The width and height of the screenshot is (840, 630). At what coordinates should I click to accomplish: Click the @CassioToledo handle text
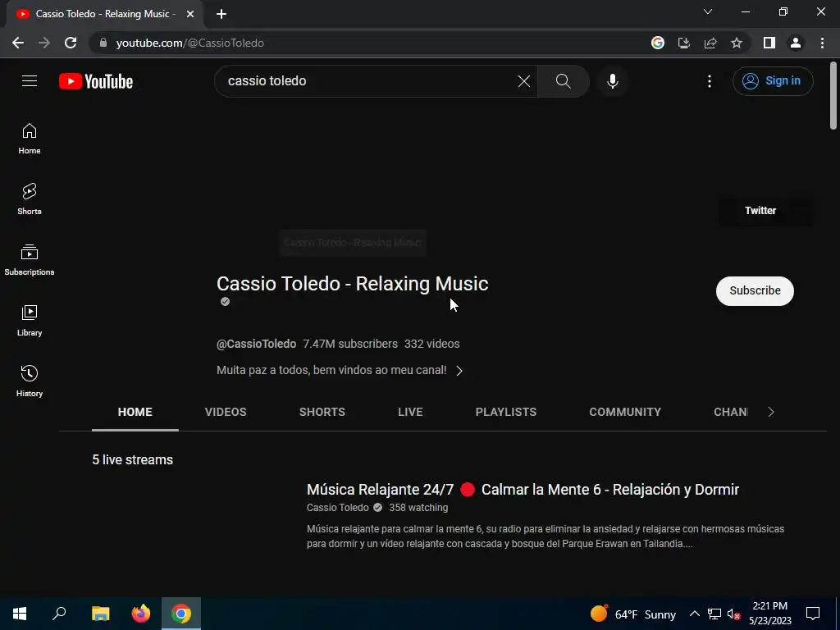click(x=256, y=344)
